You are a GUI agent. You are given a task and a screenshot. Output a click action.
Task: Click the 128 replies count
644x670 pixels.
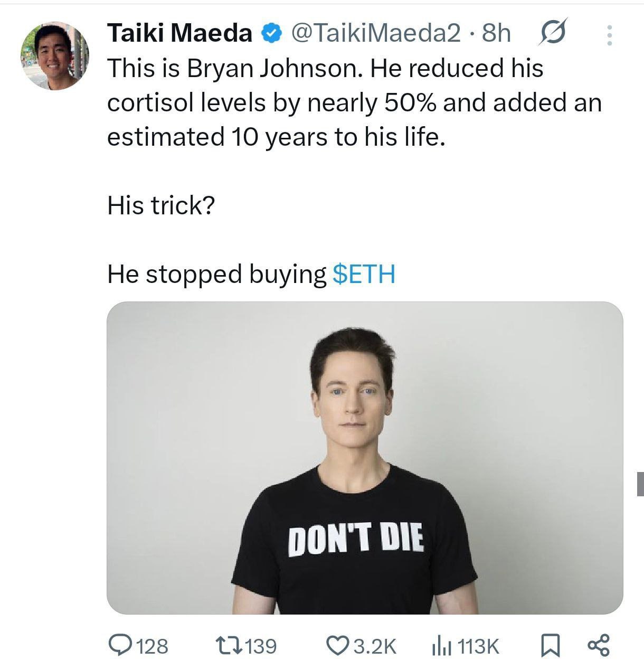153,646
